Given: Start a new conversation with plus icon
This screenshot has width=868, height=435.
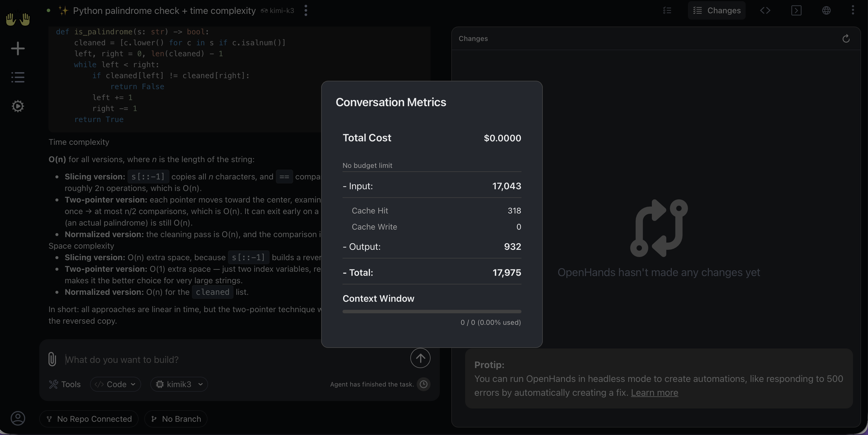Looking at the screenshot, I should [x=18, y=48].
